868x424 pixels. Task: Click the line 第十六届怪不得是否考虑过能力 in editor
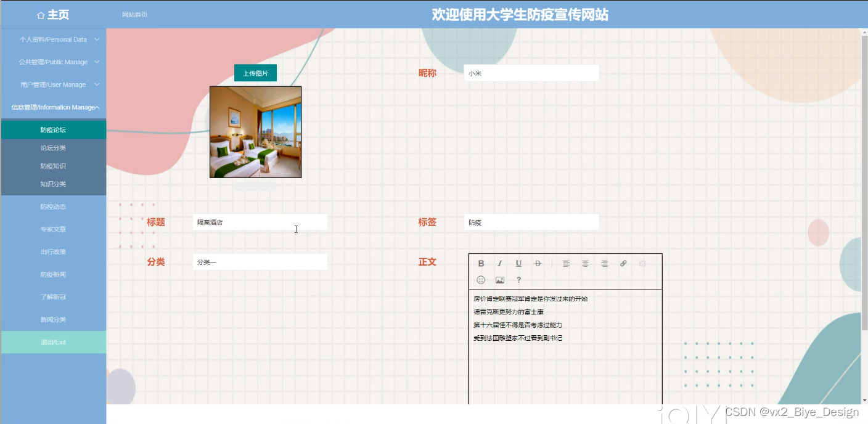[x=518, y=325]
